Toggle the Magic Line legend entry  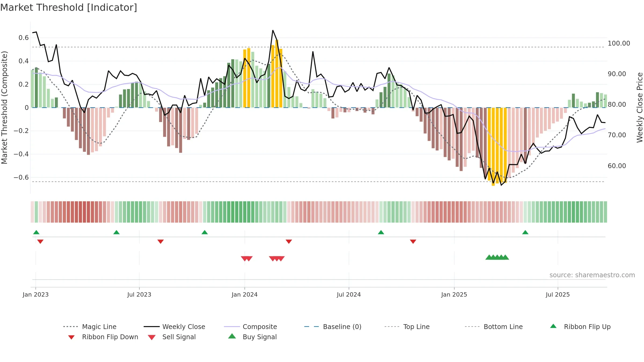[90, 327]
